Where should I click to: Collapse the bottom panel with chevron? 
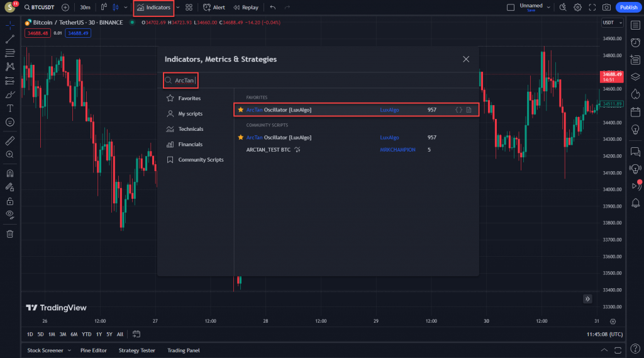pos(604,350)
